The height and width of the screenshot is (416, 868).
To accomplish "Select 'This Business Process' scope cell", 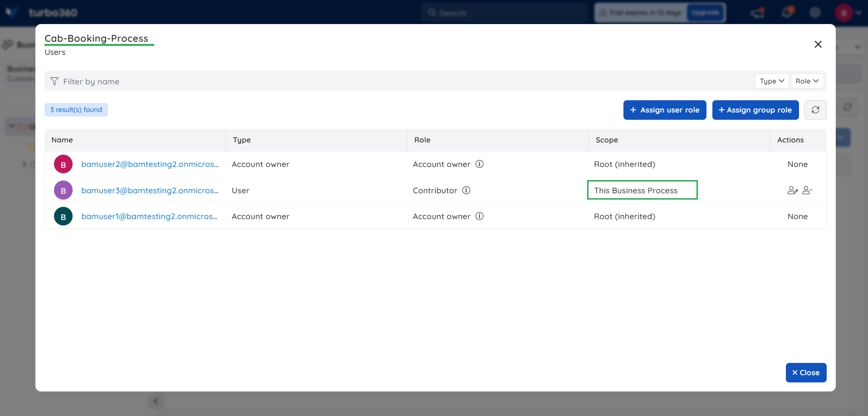I will point(636,191).
